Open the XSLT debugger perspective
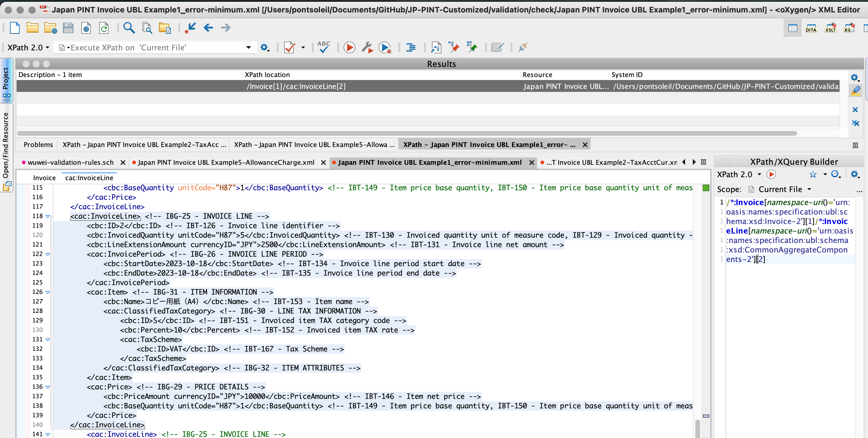Viewport: 868px width, 438px height. 830,28
